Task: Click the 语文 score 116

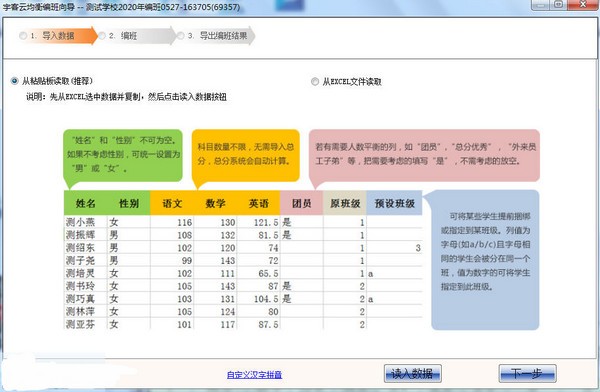Action: 184,222
